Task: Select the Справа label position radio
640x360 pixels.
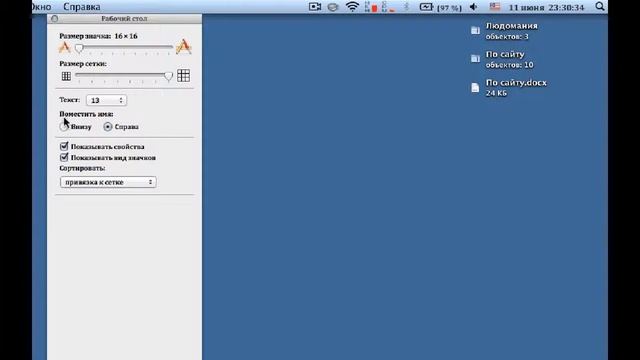Action: [x=108, y=127]
